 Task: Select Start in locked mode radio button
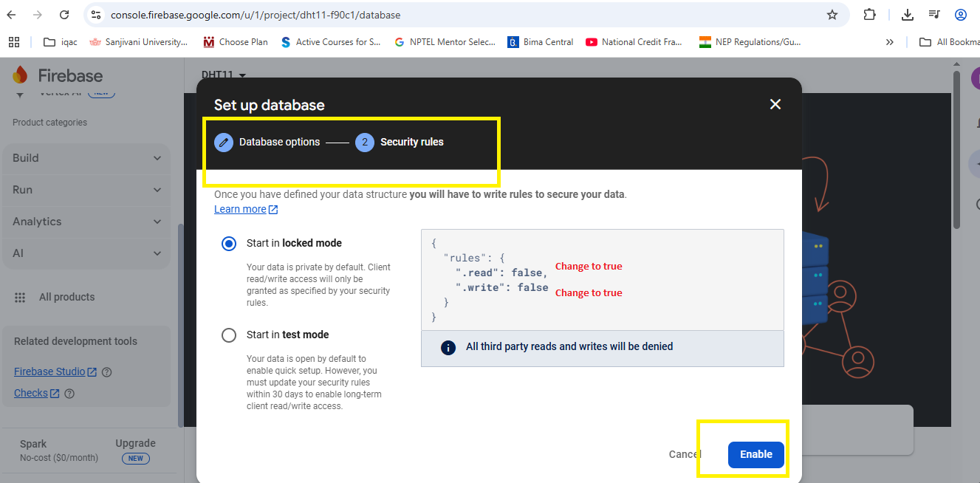229,244
